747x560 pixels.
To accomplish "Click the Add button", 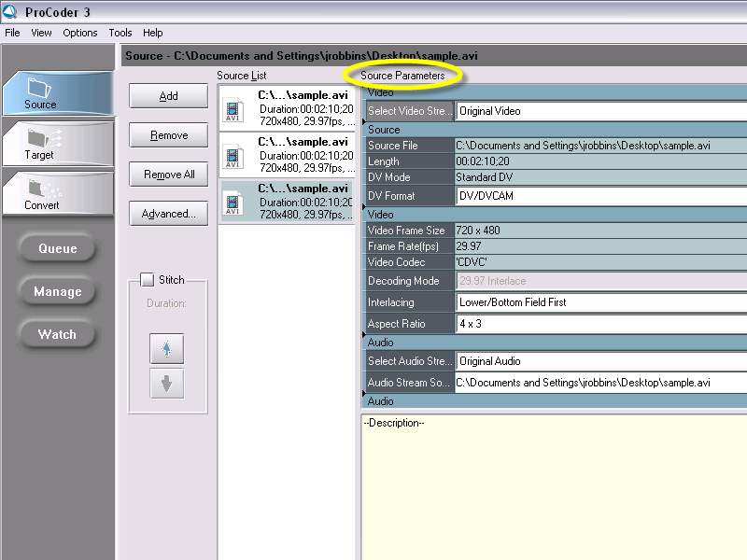I will click(x=169, y=96).
